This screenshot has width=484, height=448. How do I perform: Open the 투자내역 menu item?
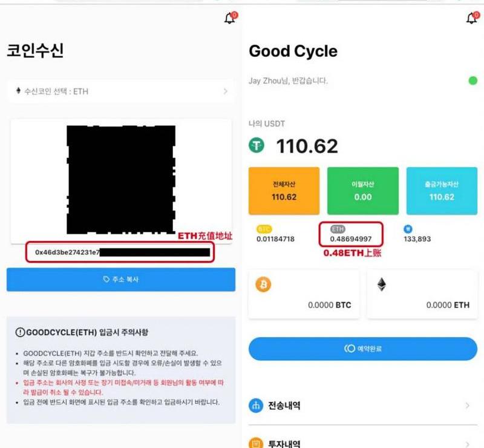(363, 442)
